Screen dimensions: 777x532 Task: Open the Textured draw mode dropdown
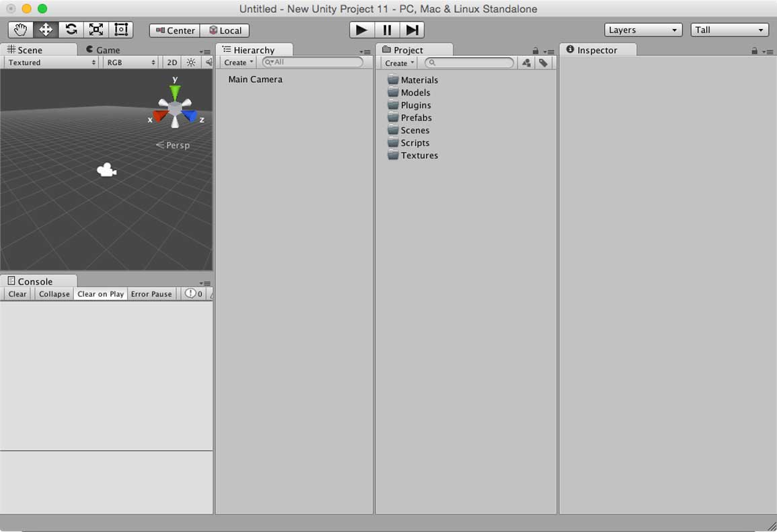[51, 63]
